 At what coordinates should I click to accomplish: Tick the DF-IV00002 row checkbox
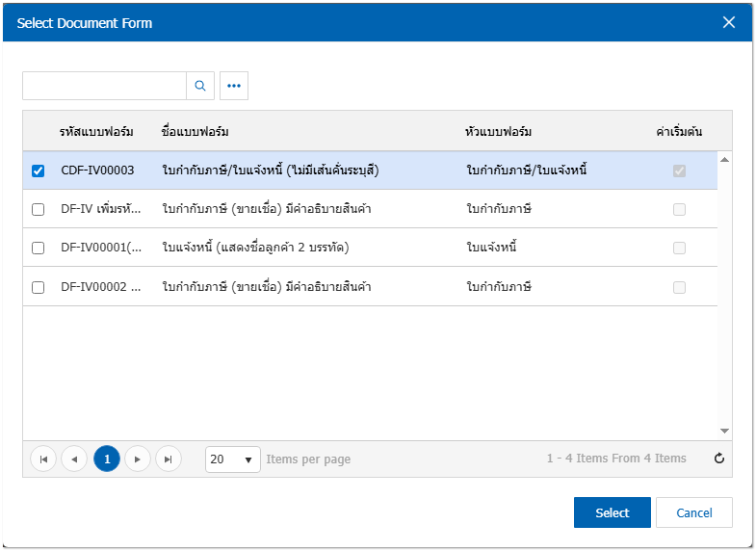[x=39, y=287]
